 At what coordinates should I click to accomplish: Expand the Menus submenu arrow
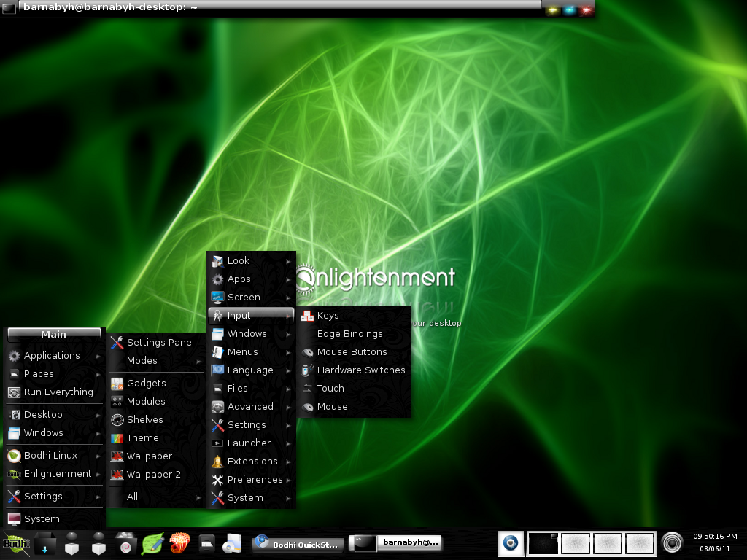click(288, 352)
